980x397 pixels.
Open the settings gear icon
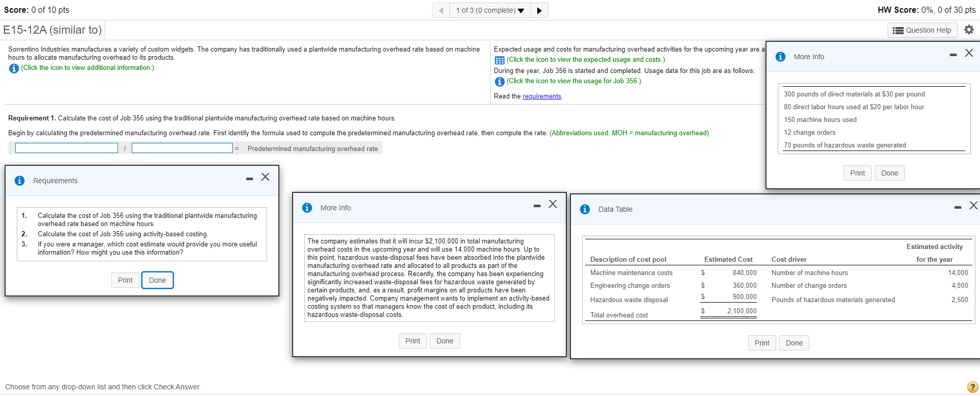click(969, 30)
